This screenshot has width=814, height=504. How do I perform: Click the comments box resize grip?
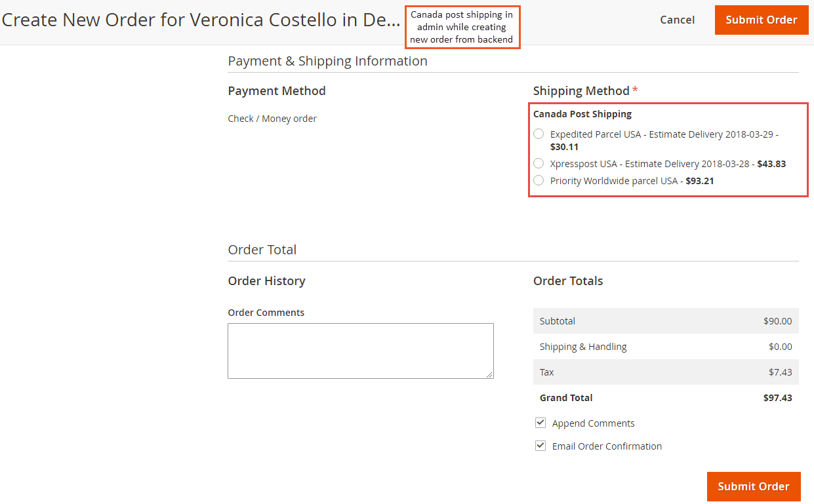(x=489, y=374)
